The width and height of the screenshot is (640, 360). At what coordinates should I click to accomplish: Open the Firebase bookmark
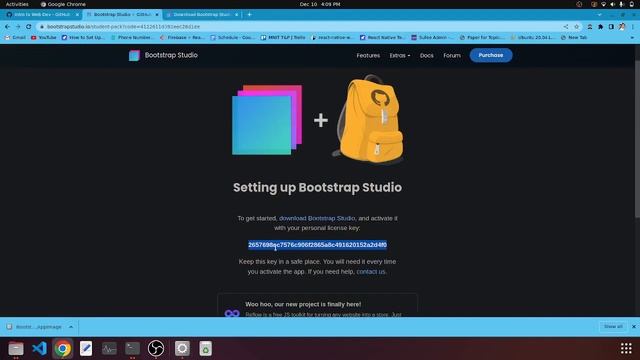182,37
